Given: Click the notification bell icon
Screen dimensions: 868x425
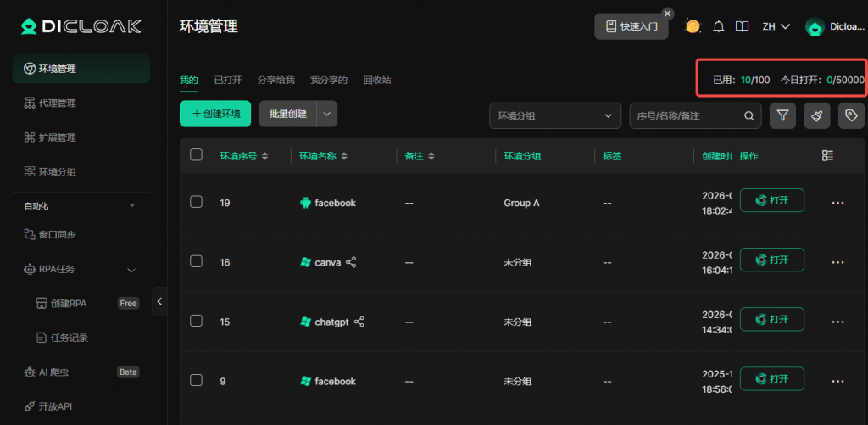Looking at the screenshot, I should 719,26.
